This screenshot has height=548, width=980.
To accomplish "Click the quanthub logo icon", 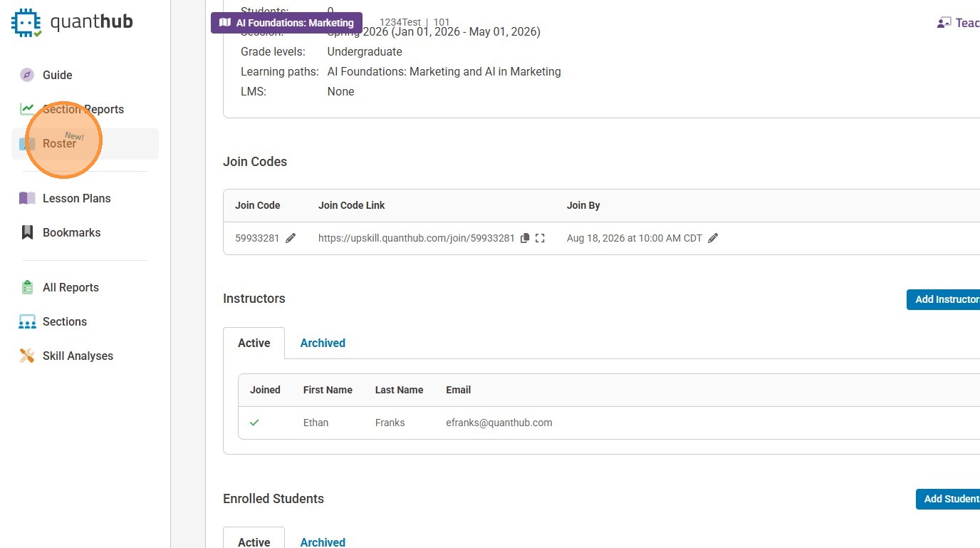I will [27, 22].
